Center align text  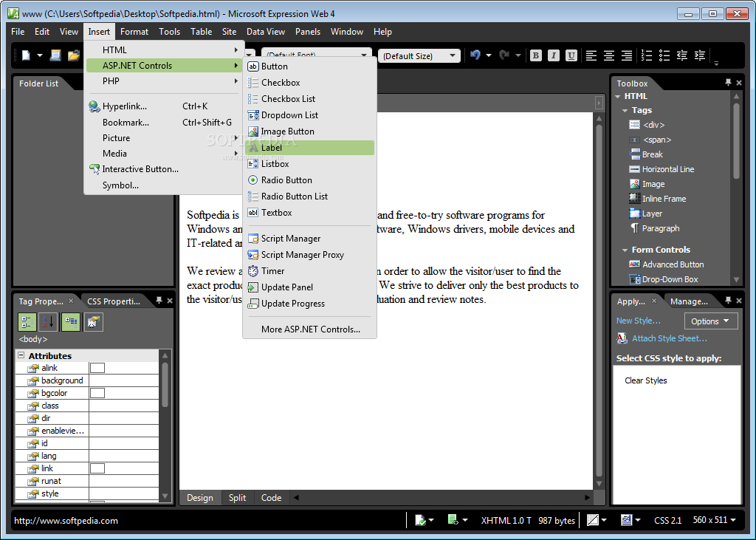[609, 55]
